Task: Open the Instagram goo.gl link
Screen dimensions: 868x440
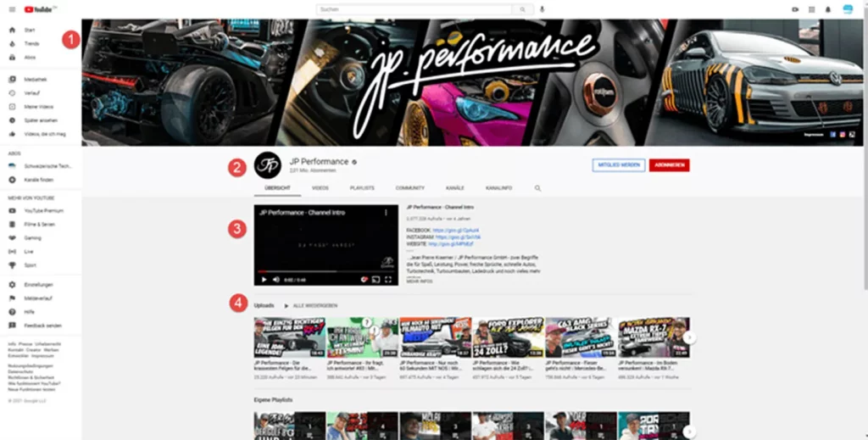Action: point(459,237)
